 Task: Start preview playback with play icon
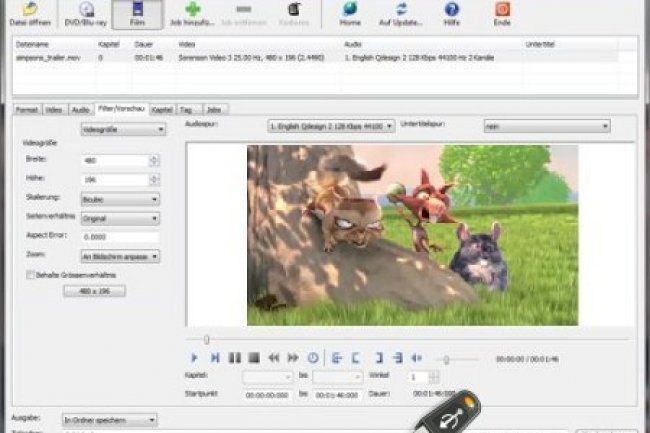(194, 358)
